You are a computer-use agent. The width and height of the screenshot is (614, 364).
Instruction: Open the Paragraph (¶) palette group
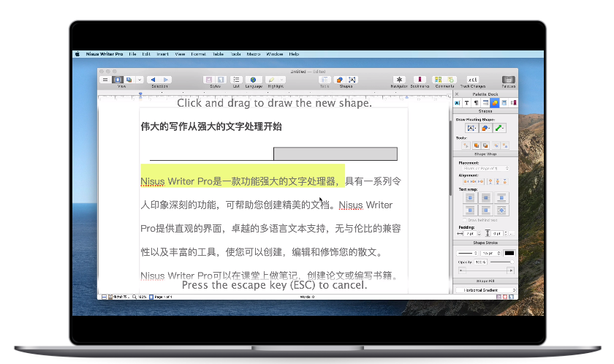(476, 103)
